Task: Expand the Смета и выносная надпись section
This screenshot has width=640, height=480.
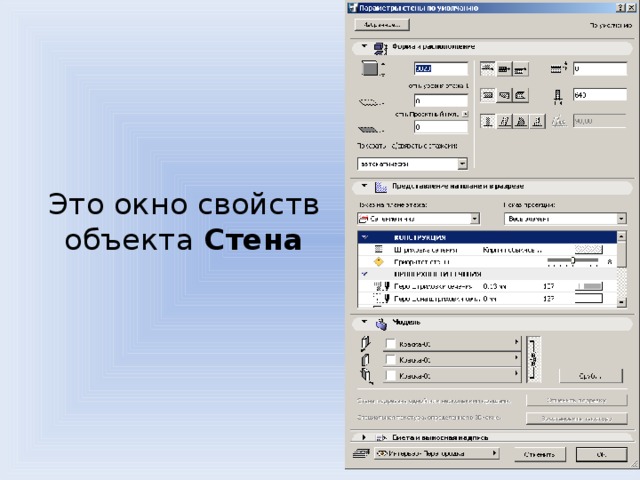Action: (x=364, y=437)
